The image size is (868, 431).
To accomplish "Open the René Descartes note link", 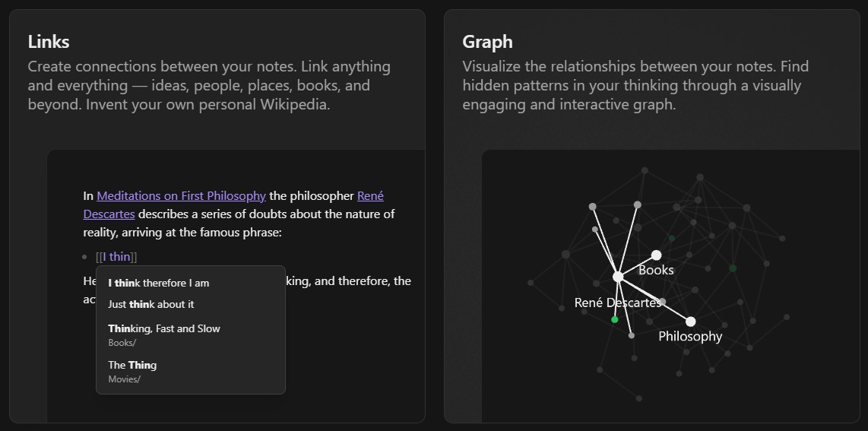I will pyautogui.click(x=109, y=214).
